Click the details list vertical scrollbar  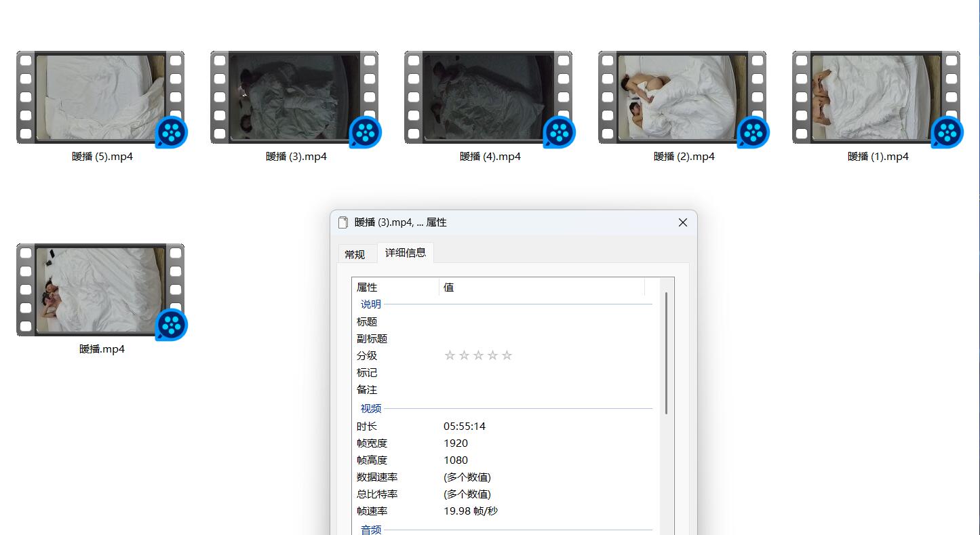coord(667,353)
